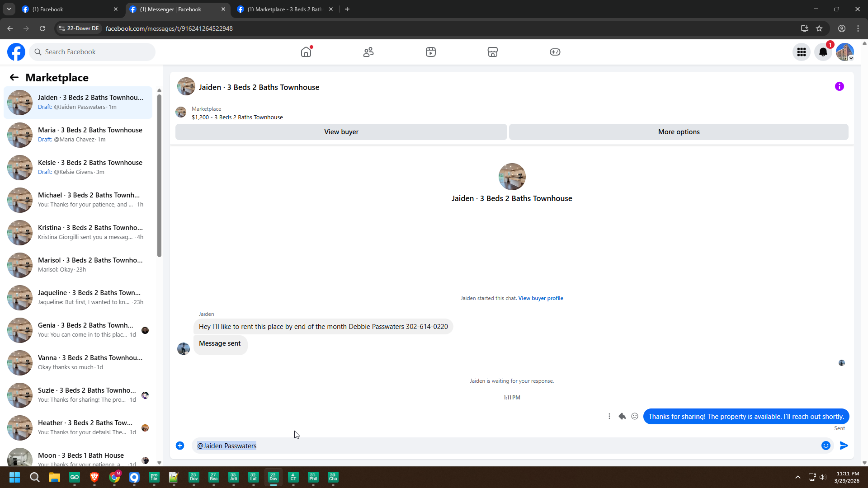The height and width of the screenshot is (488, 868).
Task: Open Brave browser from taskbar
Action: (94, 477)
